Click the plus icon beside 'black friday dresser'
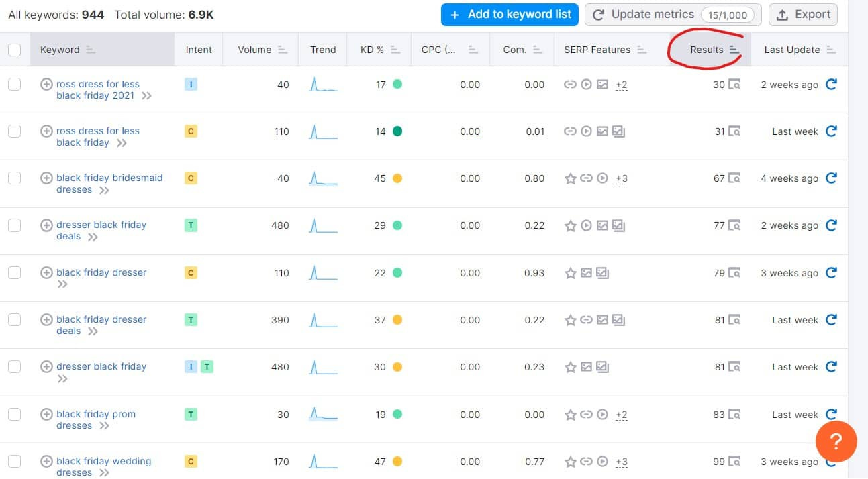The width and height of the screenshot is (868, 479). tap(46, 272)
